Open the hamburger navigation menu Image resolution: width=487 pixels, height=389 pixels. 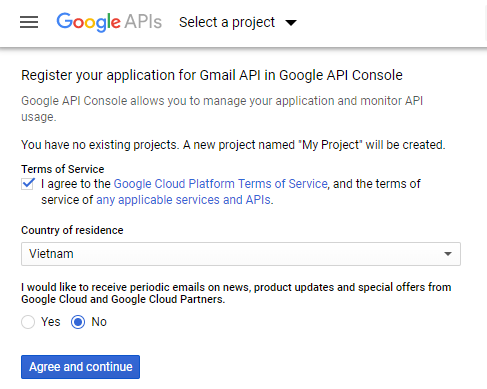29,22
